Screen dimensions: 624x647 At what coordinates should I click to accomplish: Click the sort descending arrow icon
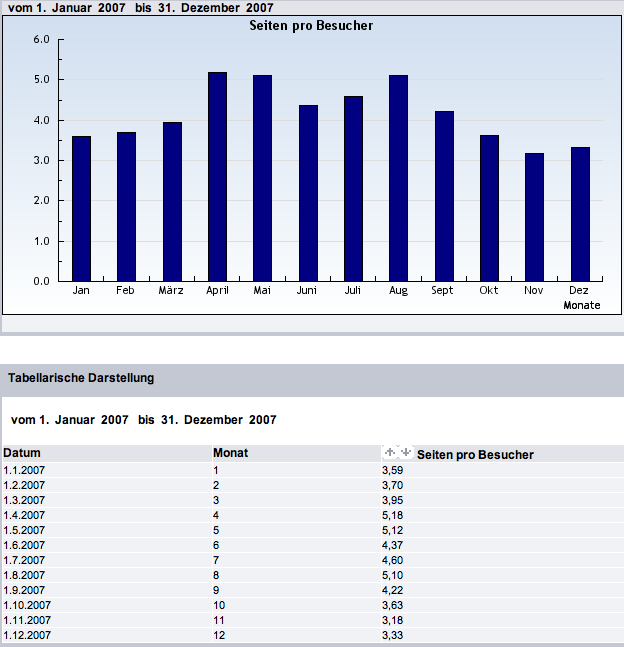pos(405,453)
